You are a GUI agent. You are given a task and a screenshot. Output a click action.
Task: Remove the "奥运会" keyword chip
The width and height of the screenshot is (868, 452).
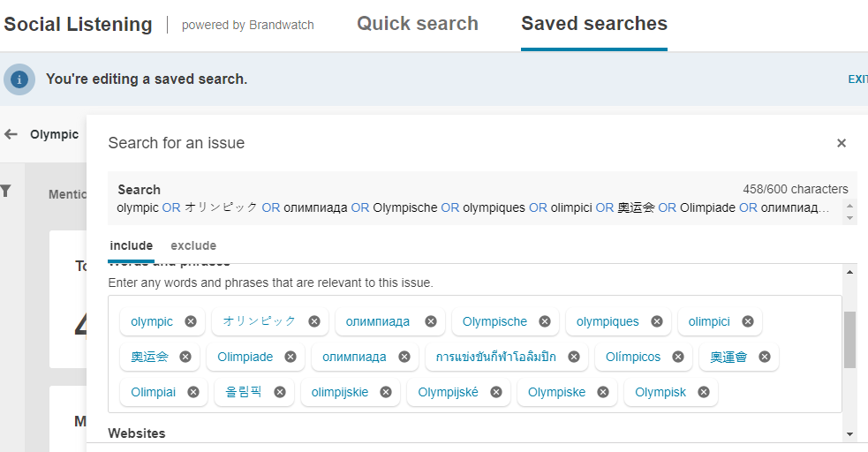pyautogui.click(x=185, y=357)
